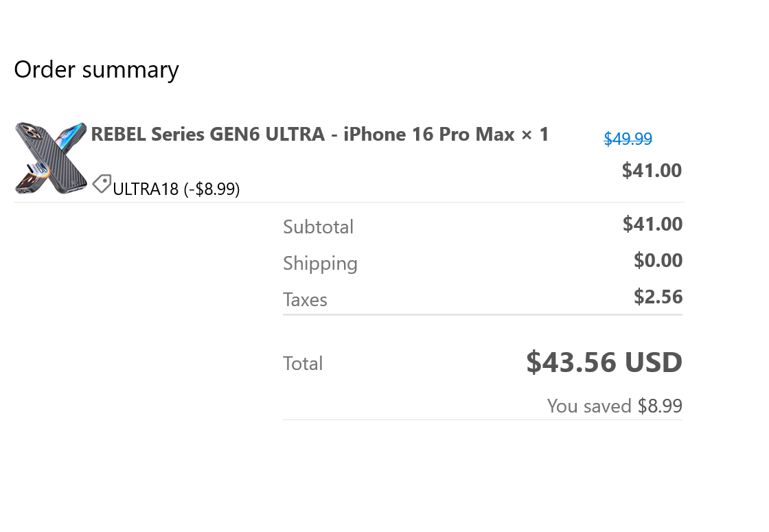Click the $0.00 shipping amount
769x532 pixels.
point(658,260)
